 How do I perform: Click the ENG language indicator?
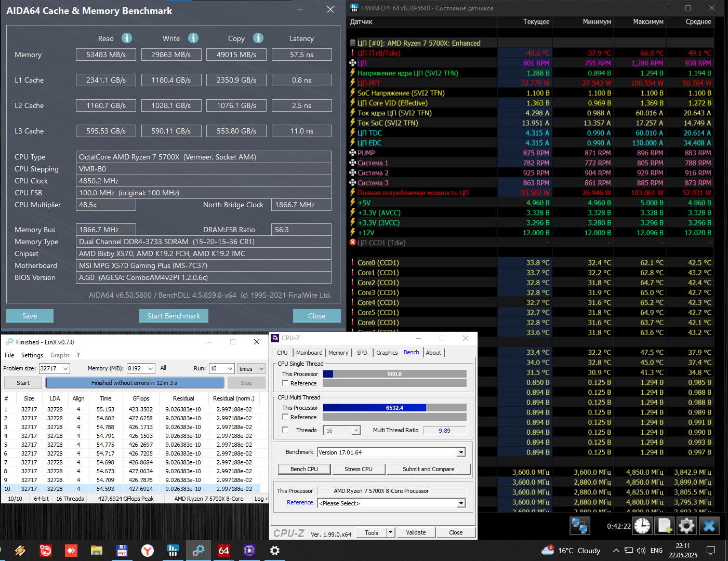coord(656,551)
